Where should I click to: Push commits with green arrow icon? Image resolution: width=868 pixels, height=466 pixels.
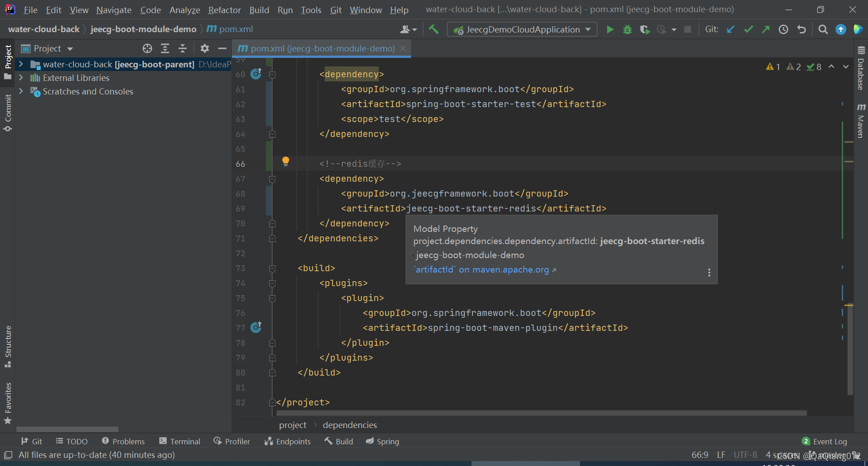tap(765, 29)
